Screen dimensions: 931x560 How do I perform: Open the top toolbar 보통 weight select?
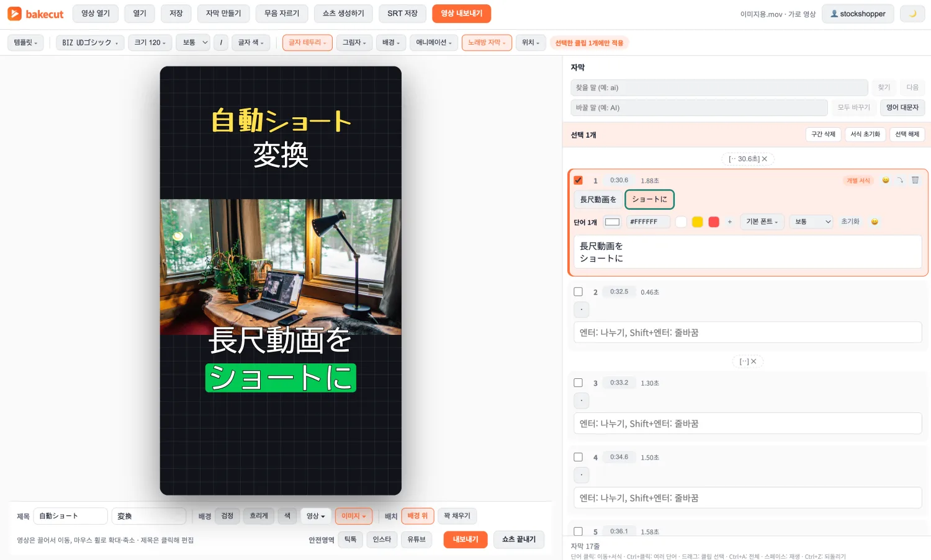(193, 43)
